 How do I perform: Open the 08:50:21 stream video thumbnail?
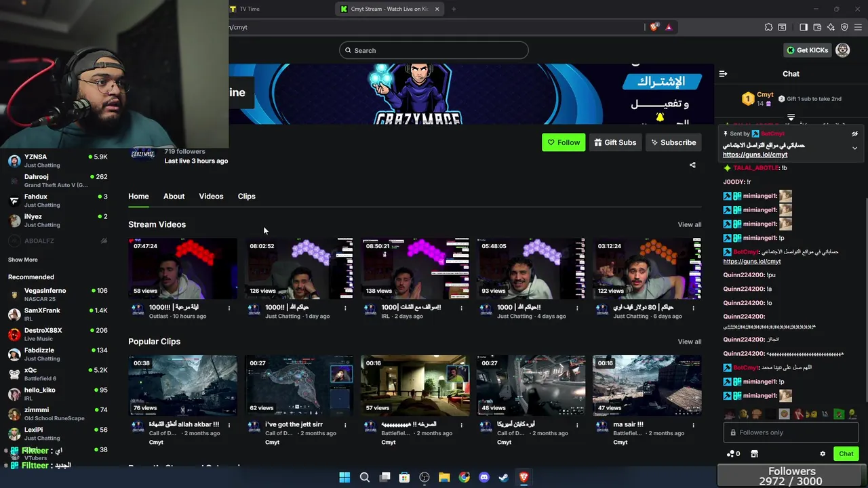click(415, 268)
